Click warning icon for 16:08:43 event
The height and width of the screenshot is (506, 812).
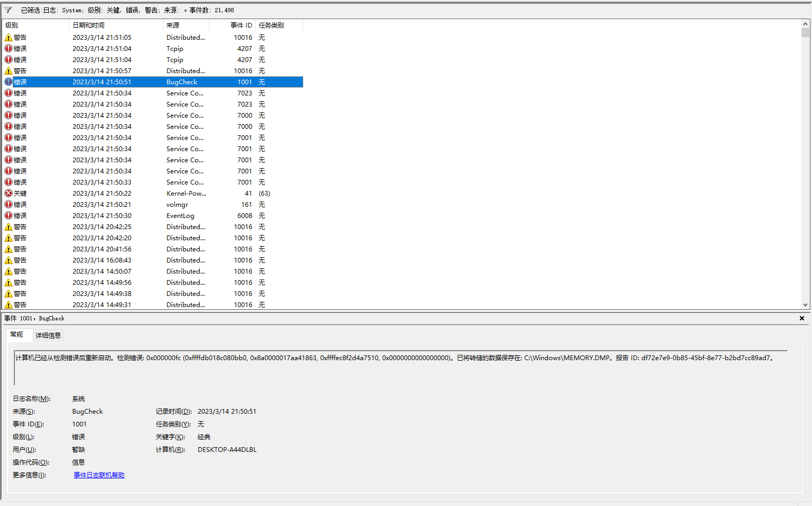point(8,260)
